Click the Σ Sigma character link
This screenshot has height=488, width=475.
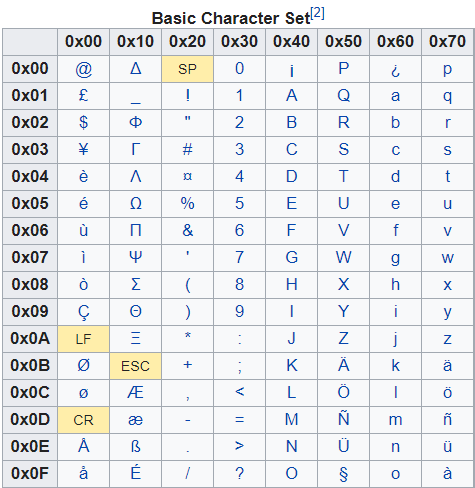click(135, 284)
